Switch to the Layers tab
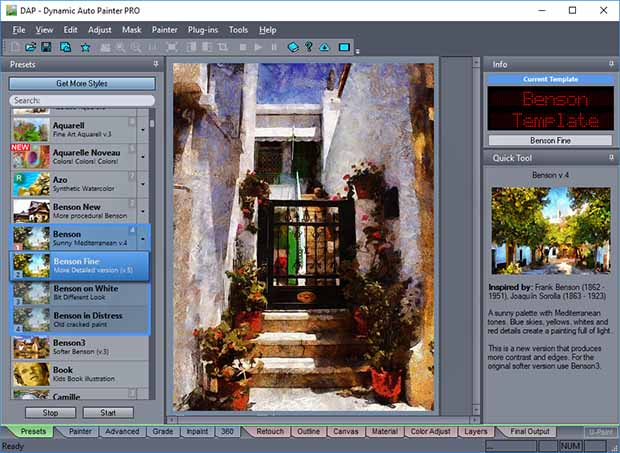This screenshot has height=453, width=620. (476, 432)
